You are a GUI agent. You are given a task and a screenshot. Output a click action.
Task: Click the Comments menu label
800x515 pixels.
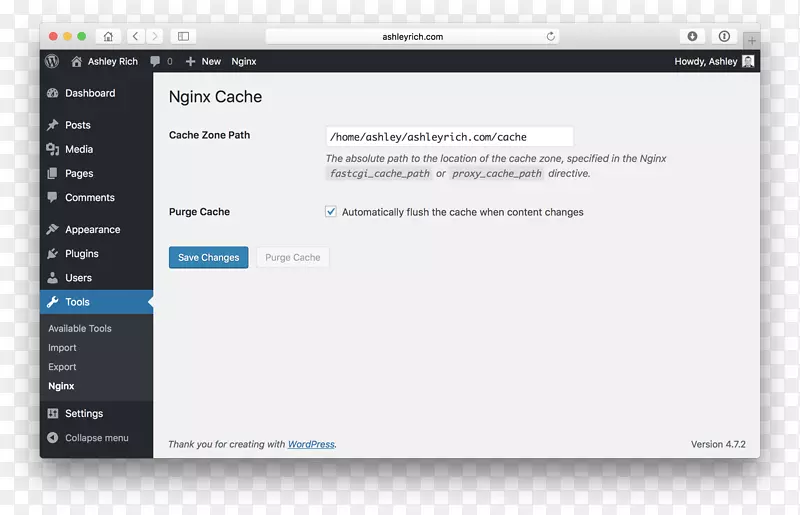(90, 197)
